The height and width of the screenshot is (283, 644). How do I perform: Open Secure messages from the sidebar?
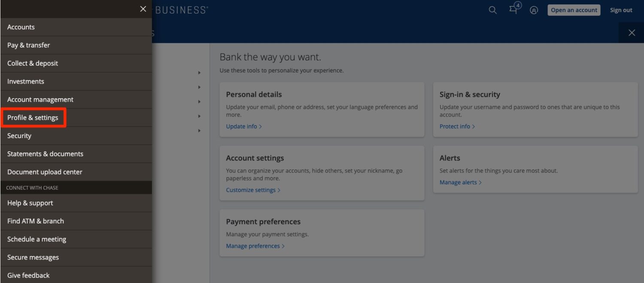point(33,257)
